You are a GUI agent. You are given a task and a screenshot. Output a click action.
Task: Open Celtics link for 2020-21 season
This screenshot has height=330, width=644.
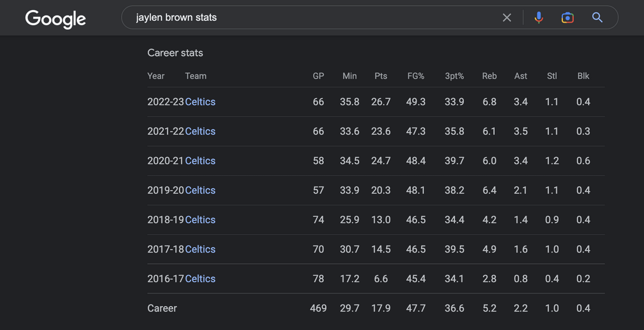tap(200, 161)
